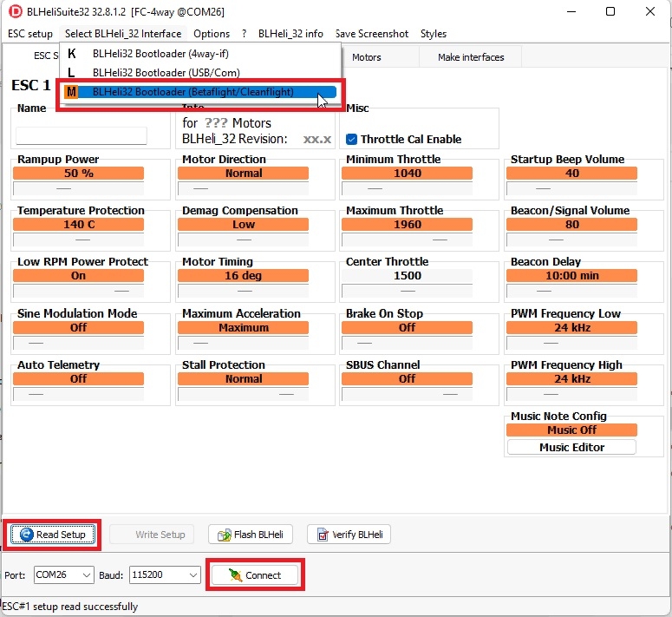Open the Styles menu

coord(434,34)
